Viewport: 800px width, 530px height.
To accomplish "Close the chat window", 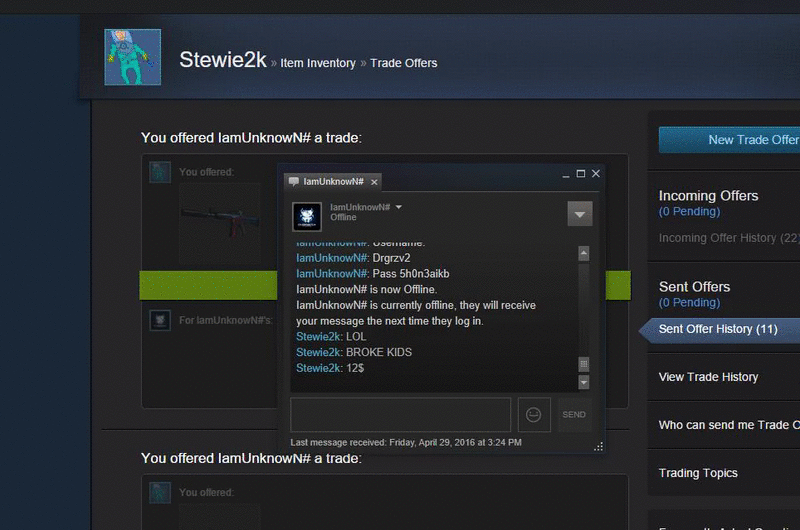I will tap(596, 174).
